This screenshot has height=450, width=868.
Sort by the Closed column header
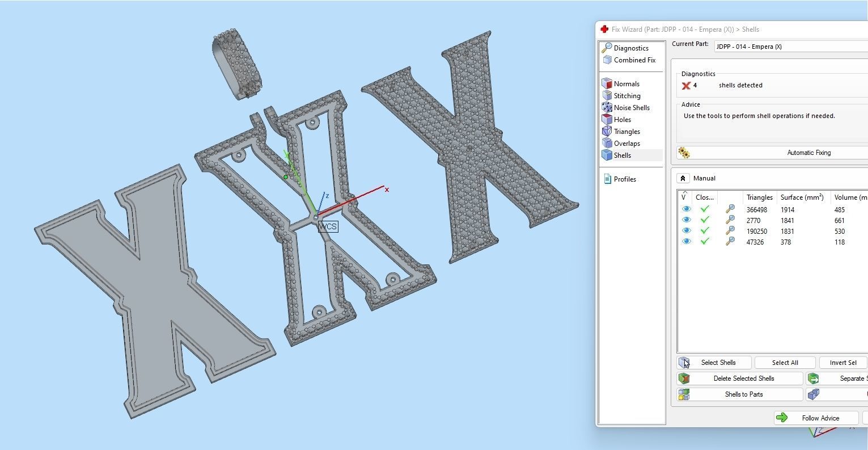705,197
